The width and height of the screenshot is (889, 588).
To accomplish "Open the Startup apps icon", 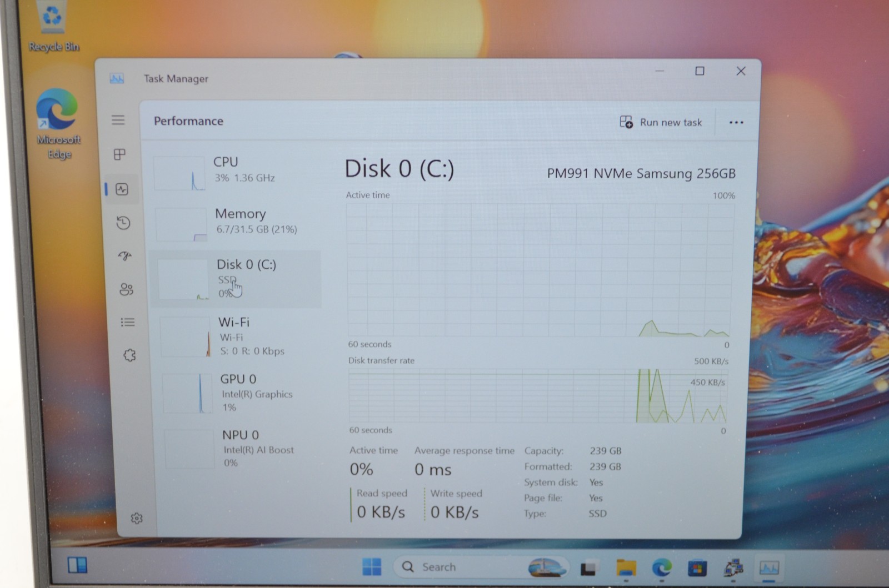I will [125, 255].
